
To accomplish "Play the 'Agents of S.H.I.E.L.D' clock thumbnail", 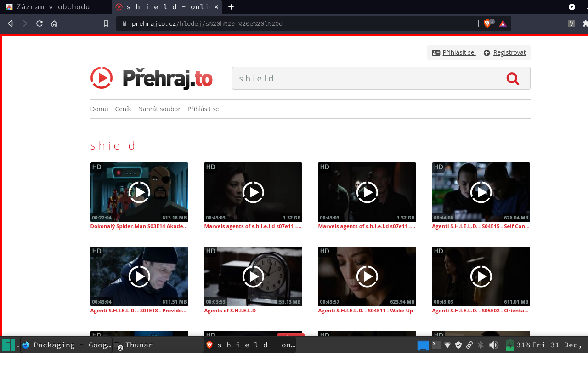I will point(253,276).
